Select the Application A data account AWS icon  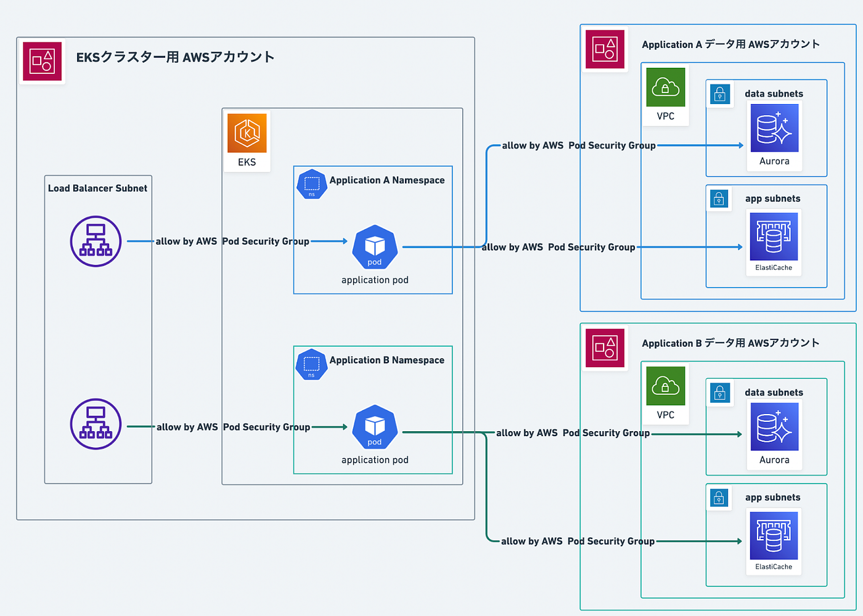click(605, 50)
